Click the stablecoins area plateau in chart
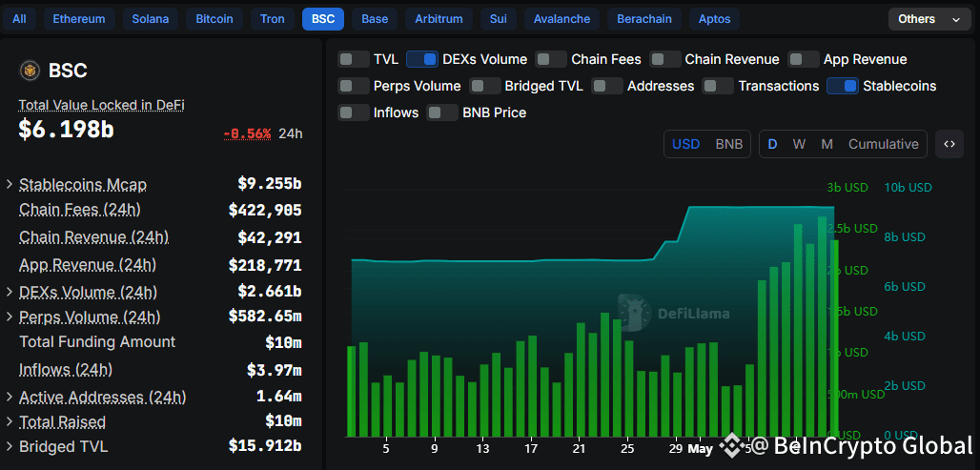The width and height of the screenshot is (980, 470). pos(760,208)
